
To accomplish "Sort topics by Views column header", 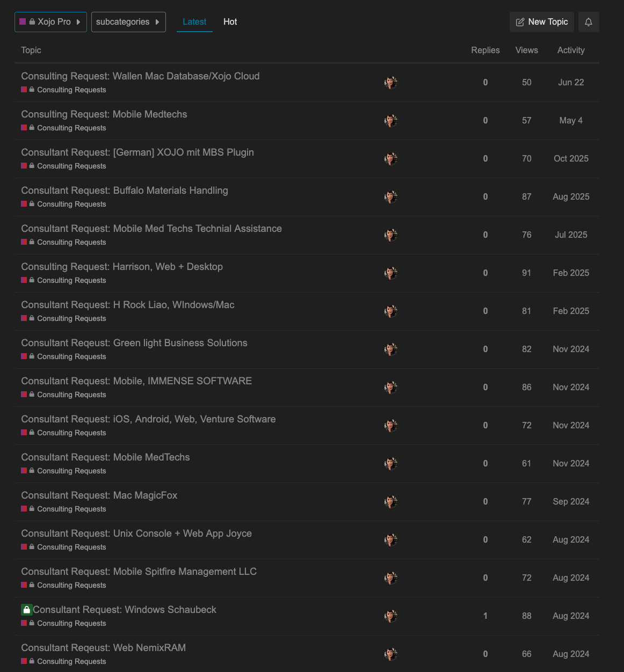I will point(527,50).
